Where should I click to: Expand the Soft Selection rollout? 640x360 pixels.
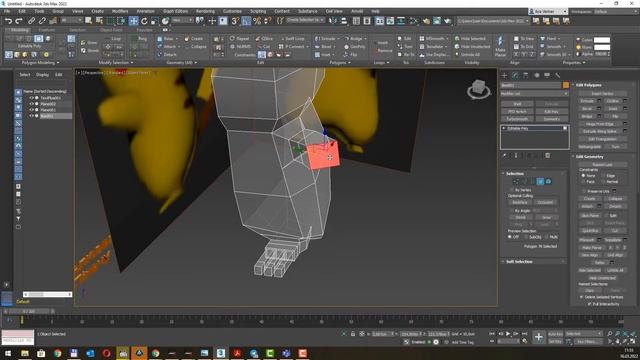(x=533, y=261)
